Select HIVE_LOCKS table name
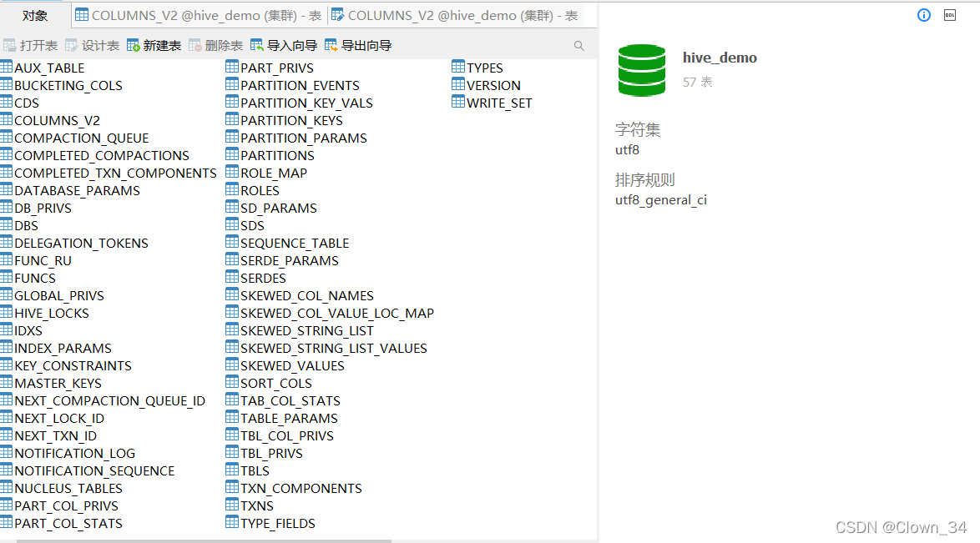This screenshot has height=543, width=980. 52,313
